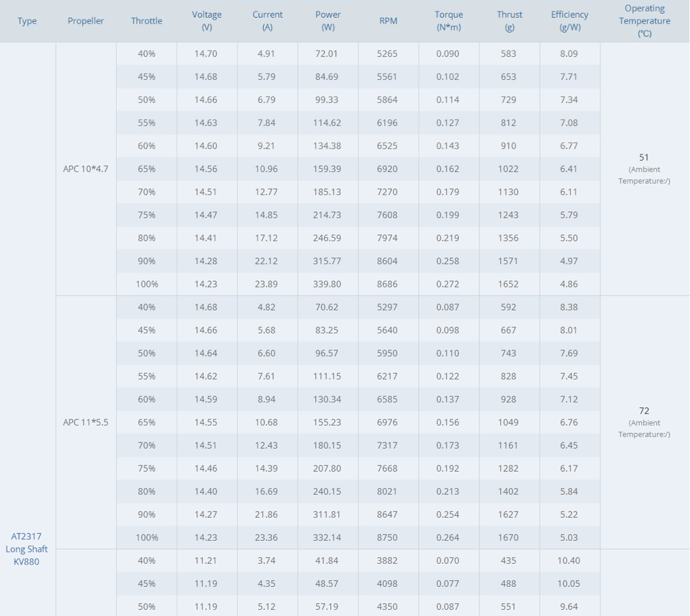Click the current value 16.69
The image size is (690, 616).
pos(266,491)
